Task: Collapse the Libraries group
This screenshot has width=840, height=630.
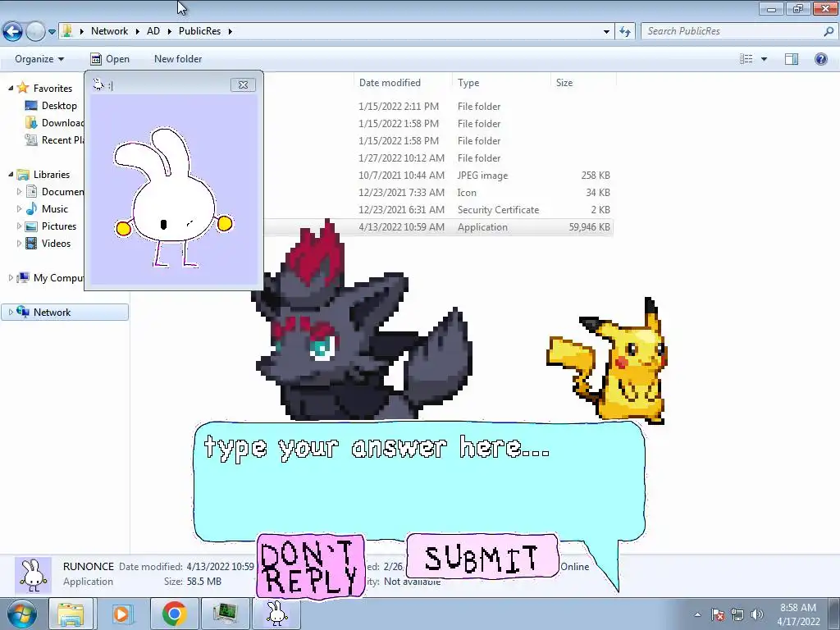Action: tap(11, 174)
